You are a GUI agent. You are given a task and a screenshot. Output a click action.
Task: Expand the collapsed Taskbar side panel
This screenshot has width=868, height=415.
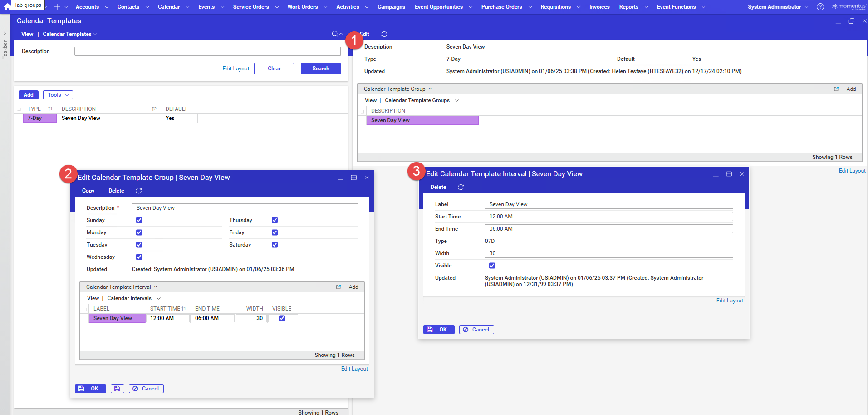(x=5, y=33)
